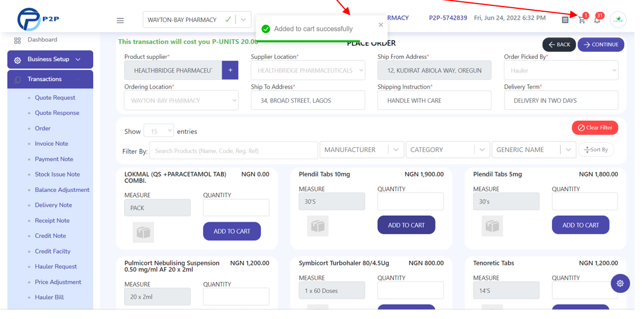Open Hauler Request page

[56, 267]
